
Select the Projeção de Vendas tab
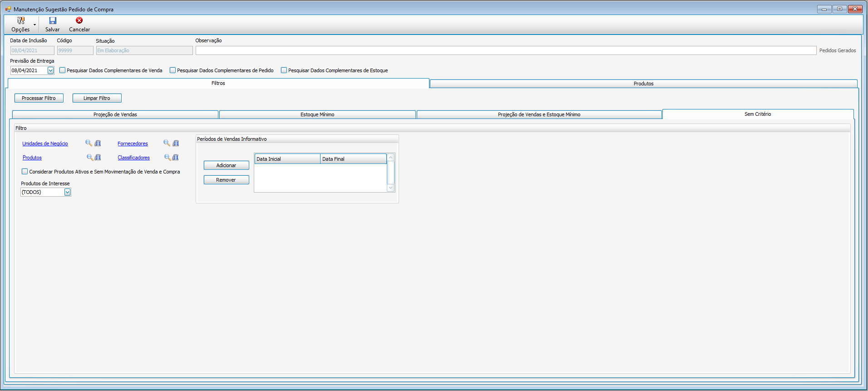coord(115,114)
